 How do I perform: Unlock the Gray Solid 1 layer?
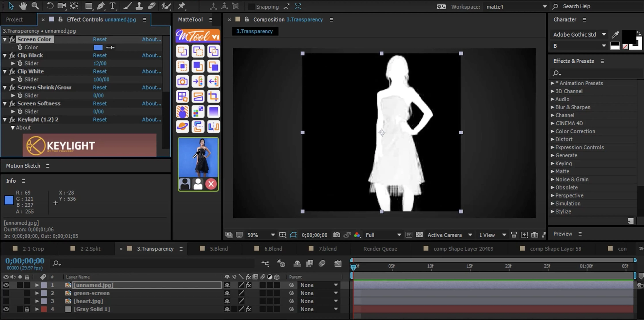pyautogui.click(x=27, y=309)
